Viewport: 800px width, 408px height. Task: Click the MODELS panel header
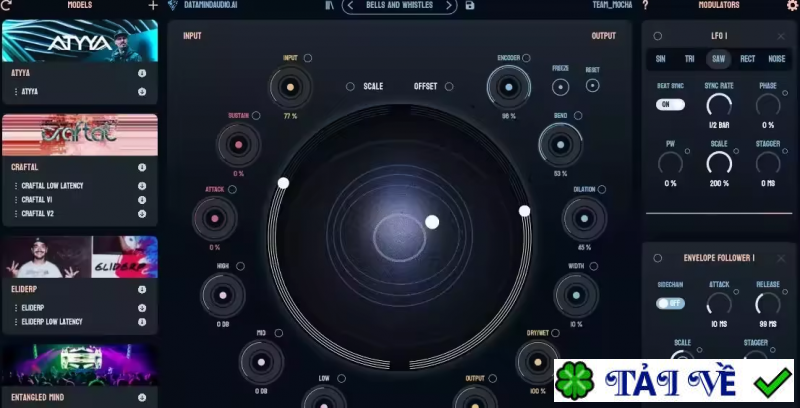[80, 5]
